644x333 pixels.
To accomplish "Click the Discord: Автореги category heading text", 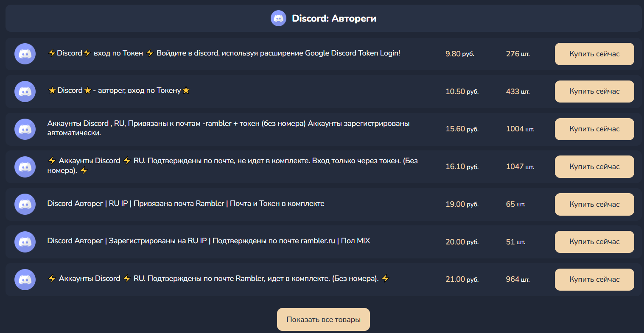I will click(334, 18).
